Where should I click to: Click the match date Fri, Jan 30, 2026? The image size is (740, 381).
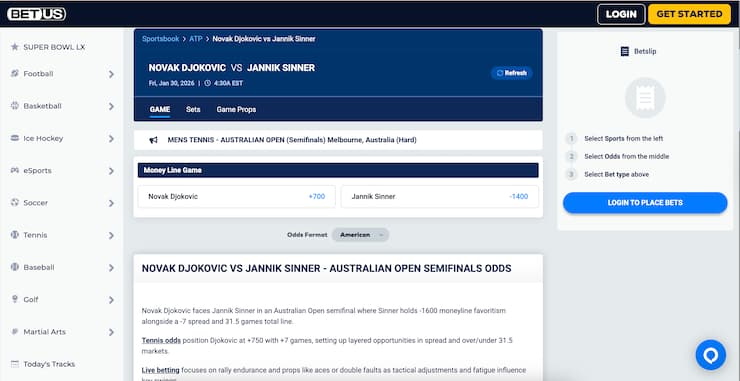click(x=171, y=83)
